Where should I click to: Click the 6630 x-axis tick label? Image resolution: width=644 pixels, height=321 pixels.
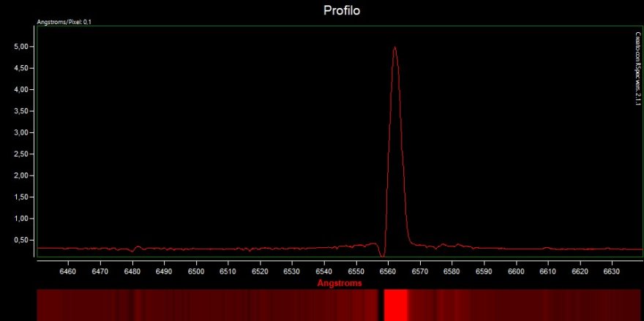[612, 271]
